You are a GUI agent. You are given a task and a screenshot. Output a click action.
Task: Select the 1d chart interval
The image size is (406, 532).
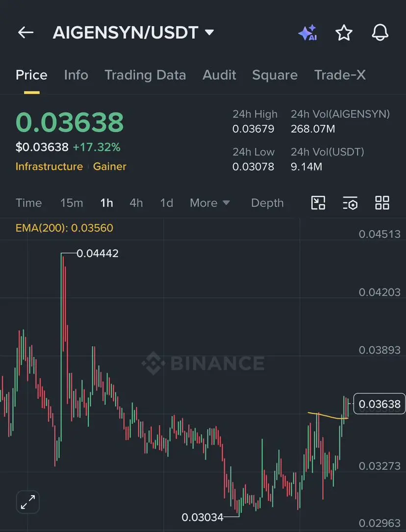click(x=167, y=203)
